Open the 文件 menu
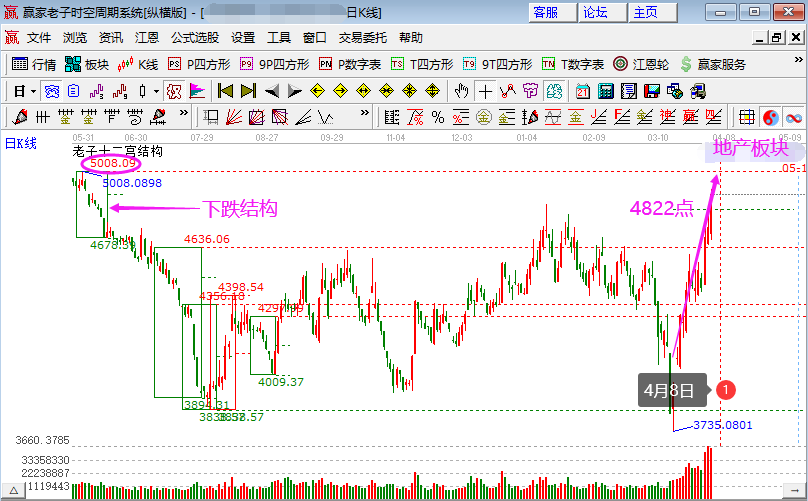Image resolution: width=808 pixels, height=501 pixels. tap(39, 38)
